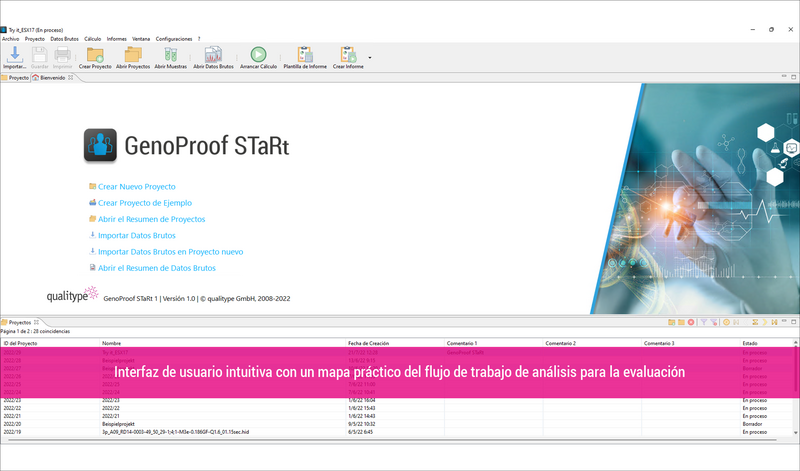Click the orange circular icon in Proyectos toolbar

click(727, 322)
